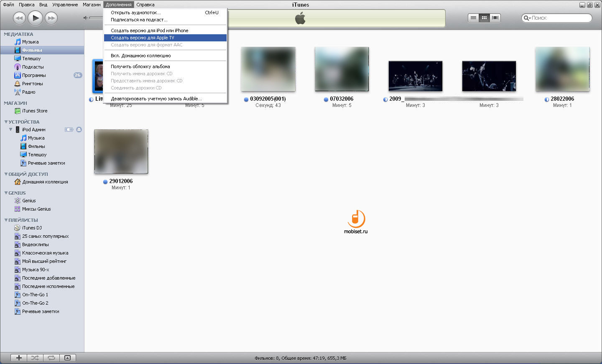Open the Классическая музыка playlist
Screen dimensions: 602x364
pyautogui.click(x=45, y=253)
